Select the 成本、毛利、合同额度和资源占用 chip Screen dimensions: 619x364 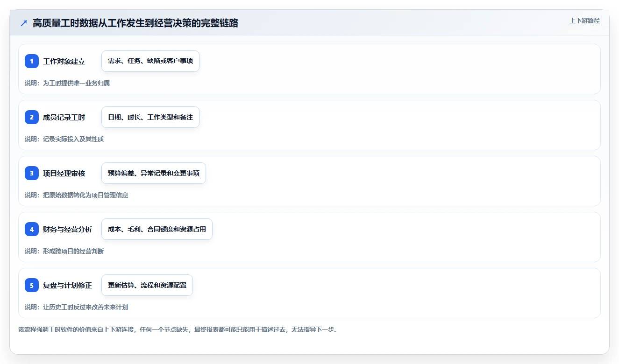pos(157,229)
